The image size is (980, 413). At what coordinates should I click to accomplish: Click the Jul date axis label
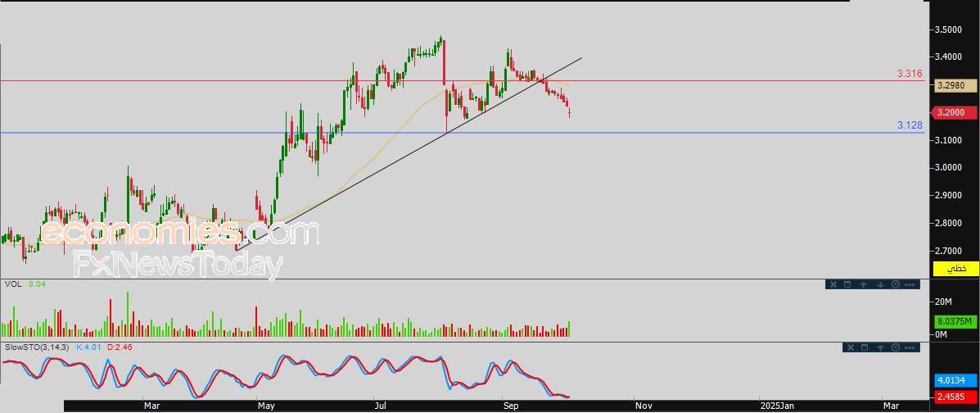(x=382, y=406)
